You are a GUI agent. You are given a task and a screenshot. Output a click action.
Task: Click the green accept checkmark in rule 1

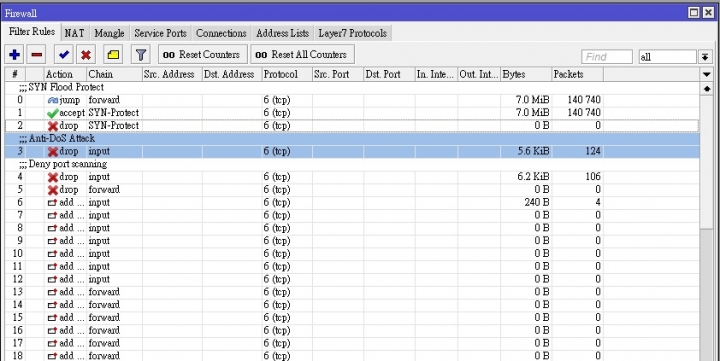[53, 113]
